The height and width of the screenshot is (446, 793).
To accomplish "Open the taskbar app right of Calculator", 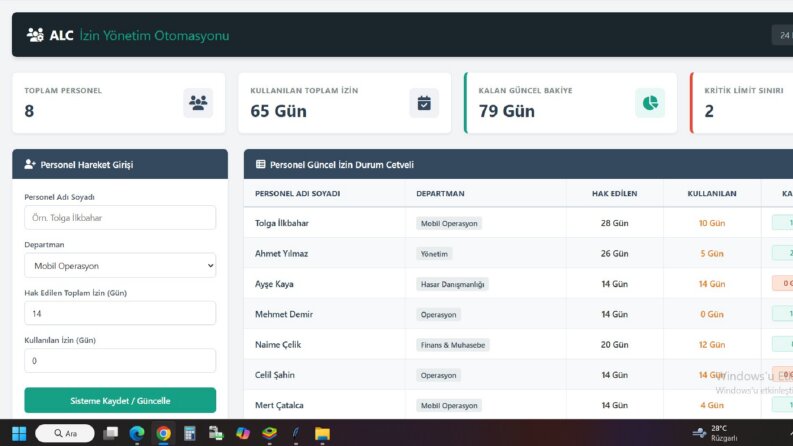I will point(216,433).
